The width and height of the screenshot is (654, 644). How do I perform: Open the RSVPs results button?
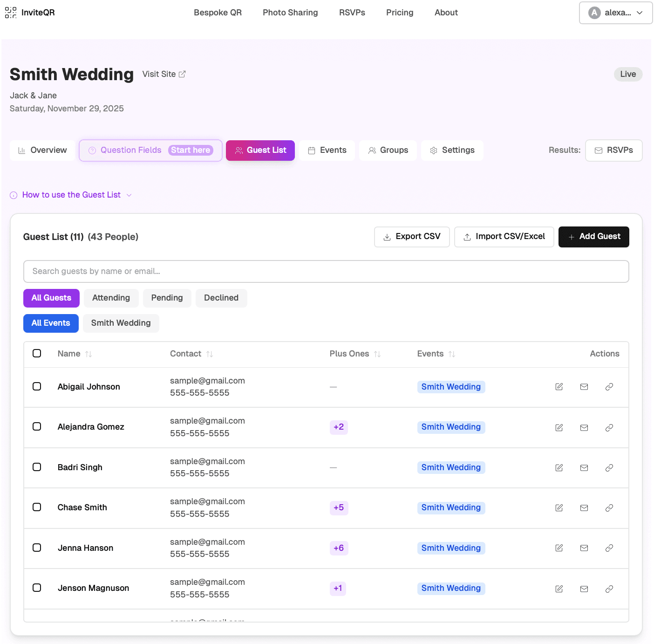point(613,150)
